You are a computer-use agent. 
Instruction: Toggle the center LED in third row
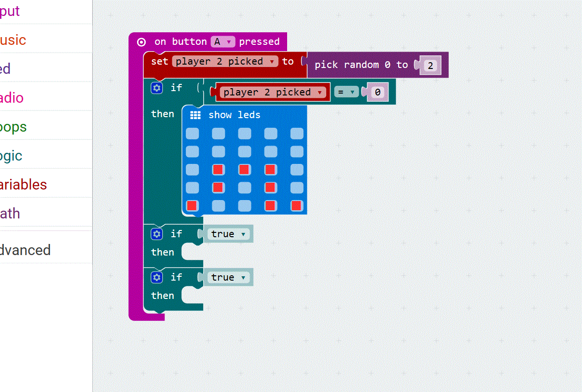tap(244, 170)
